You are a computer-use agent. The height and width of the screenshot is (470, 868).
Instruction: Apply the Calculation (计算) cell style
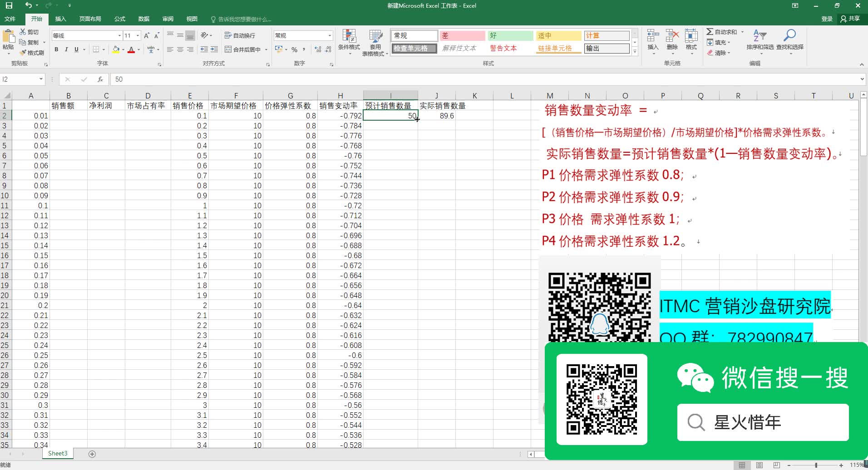click(x=607, y=35)
